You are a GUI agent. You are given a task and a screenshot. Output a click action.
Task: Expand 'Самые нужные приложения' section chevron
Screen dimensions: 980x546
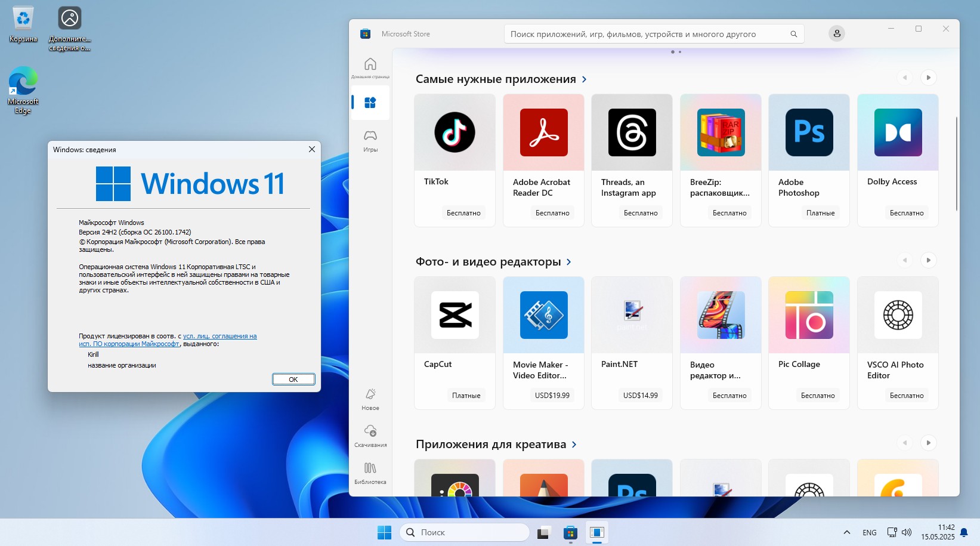(x=584, y=79)
